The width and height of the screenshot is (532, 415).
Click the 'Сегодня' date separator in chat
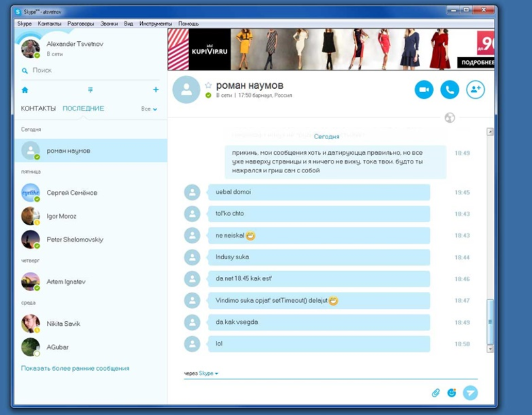pos(326,137)
